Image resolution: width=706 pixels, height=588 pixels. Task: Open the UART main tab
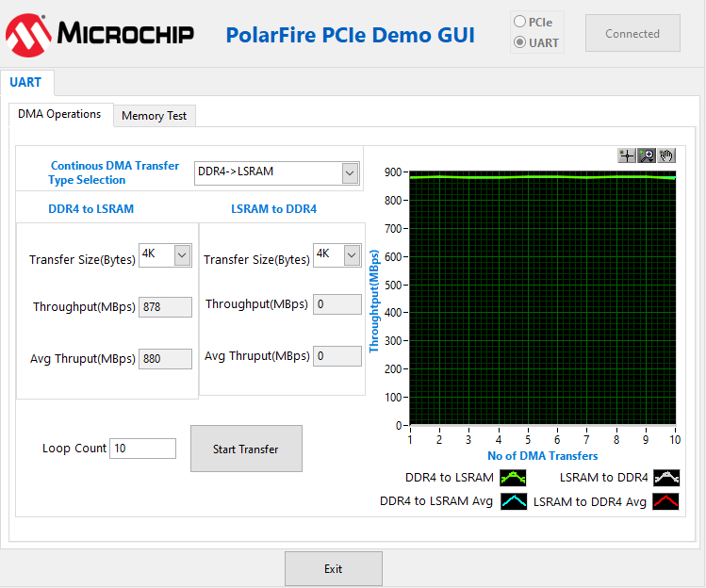click(x=26, y=82)
